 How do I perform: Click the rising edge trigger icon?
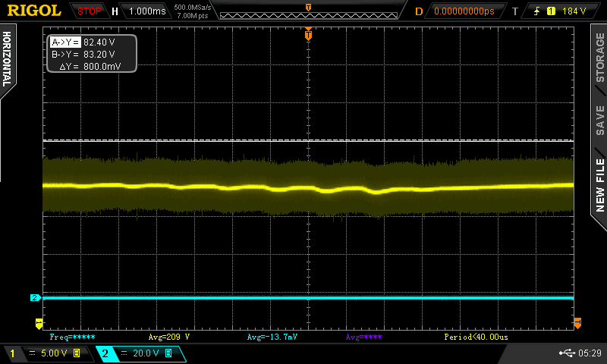tap(538, 11)
